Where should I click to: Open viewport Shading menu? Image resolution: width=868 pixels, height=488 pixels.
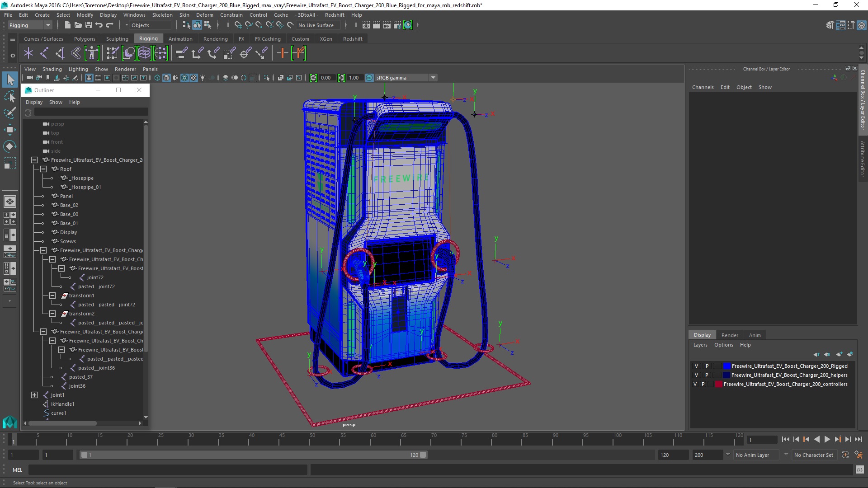(52, 69)
